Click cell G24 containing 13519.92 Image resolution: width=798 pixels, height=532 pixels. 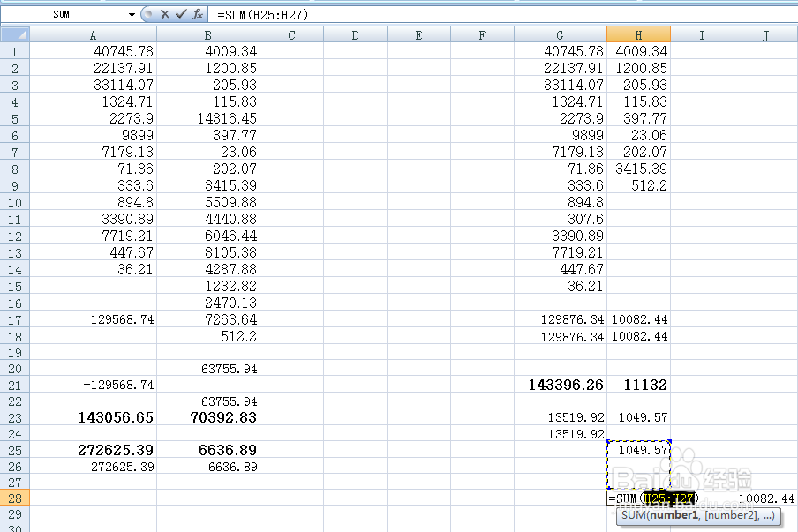pos(561,434)
